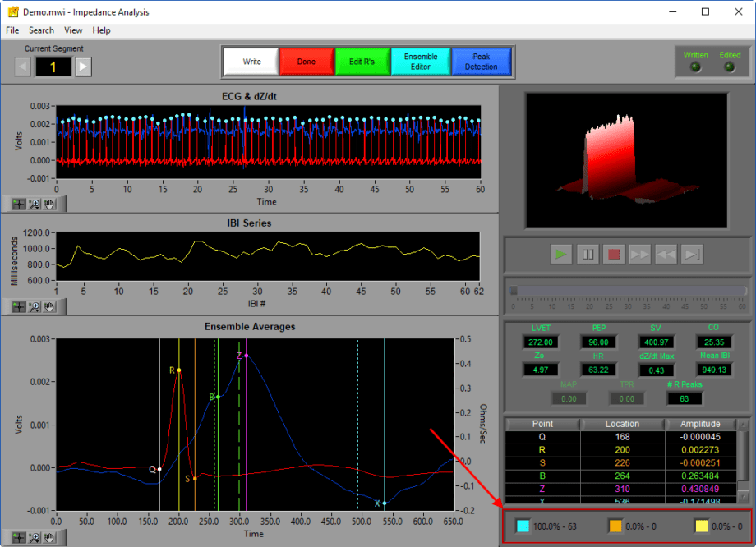Select the pan hand tool below Ensemble Averages
The image size is (756, 547).
click(49, 538)
